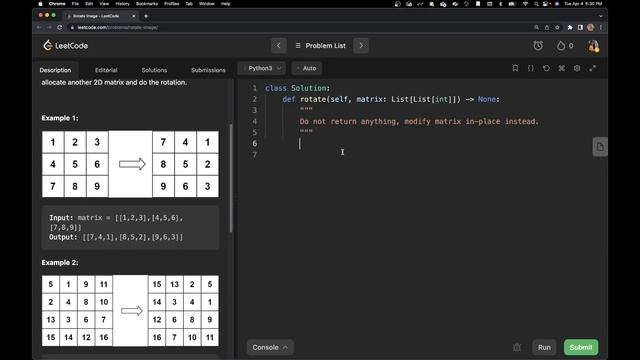640x360 pixels.
Task: Click the share icon in address bar
Action: pyautogui.click(x=547, y=27)
